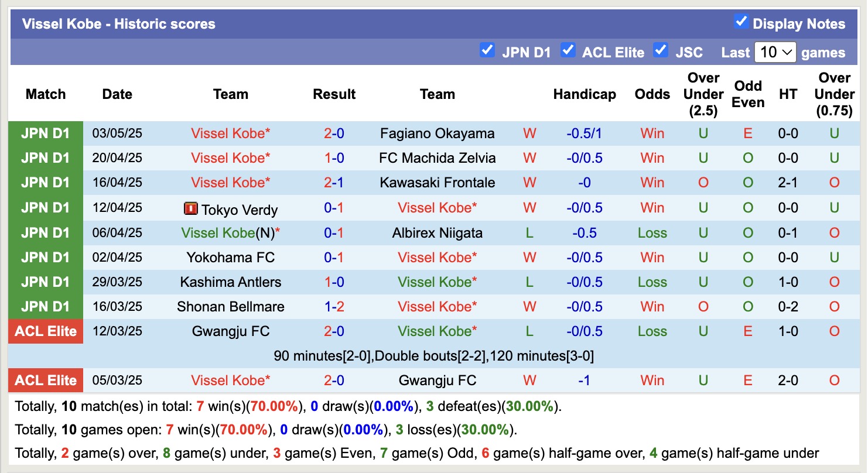Open the 1-2 result of Shonan Bellmare match
868x473 pixels.
pyautogui.click(x=334, y=307)
